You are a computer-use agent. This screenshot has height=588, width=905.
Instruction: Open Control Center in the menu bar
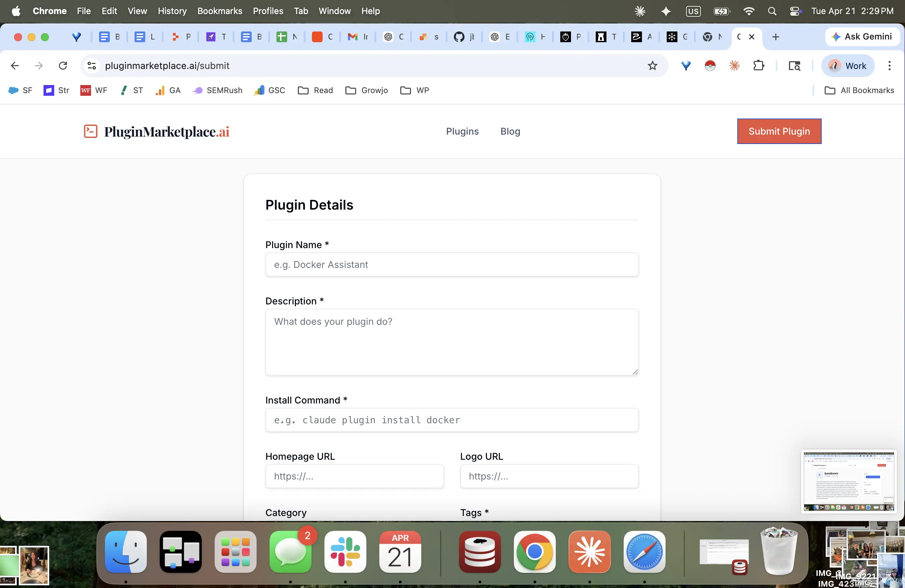click(795, 11)
